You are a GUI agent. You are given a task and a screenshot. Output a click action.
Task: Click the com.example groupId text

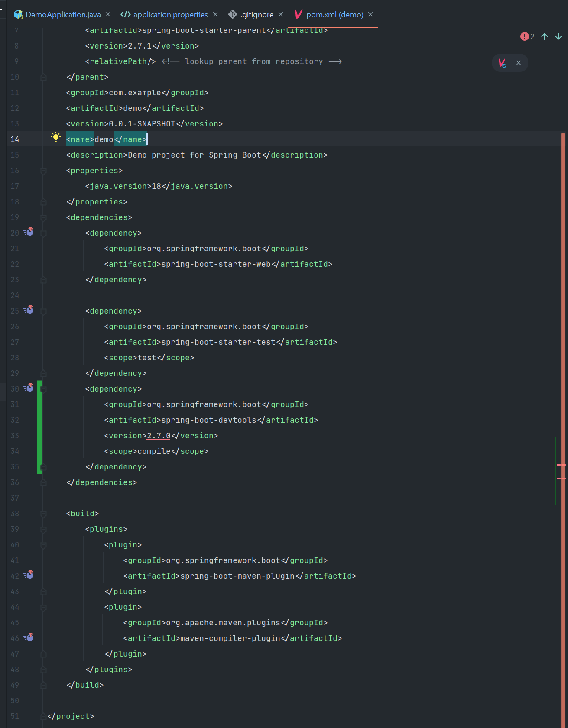coord(135,93)
